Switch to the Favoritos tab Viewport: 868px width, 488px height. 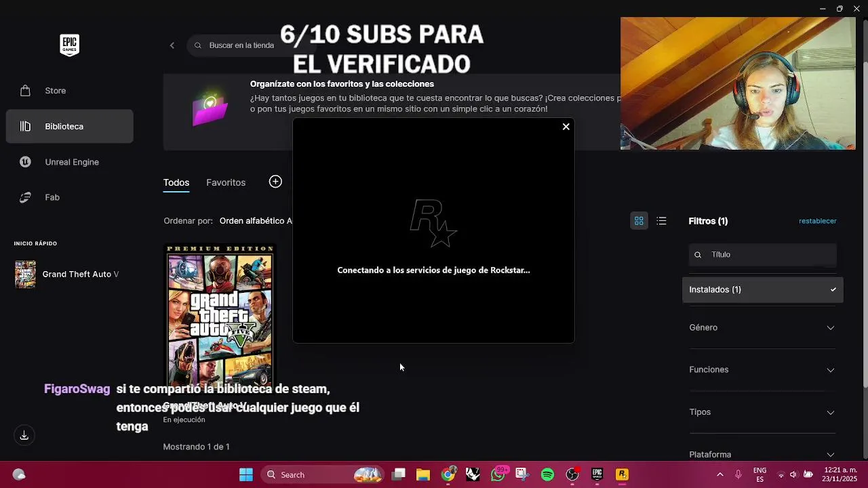(x=226, y=182)
